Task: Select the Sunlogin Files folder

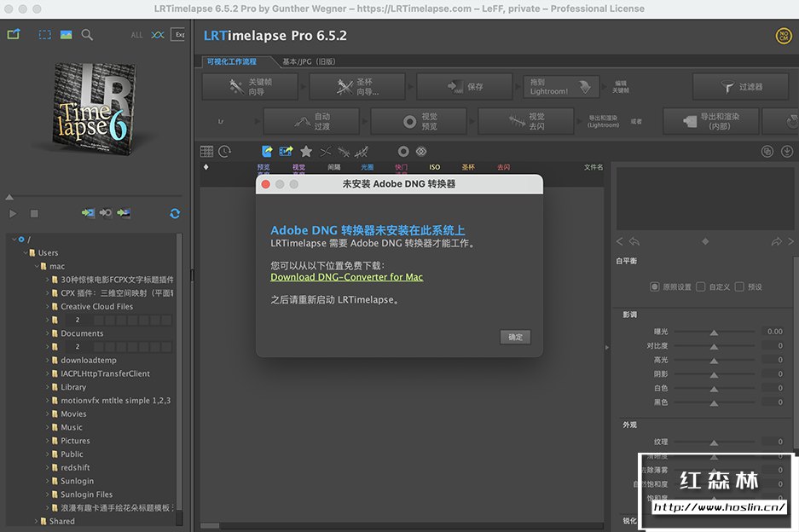Action: (87, 494)
